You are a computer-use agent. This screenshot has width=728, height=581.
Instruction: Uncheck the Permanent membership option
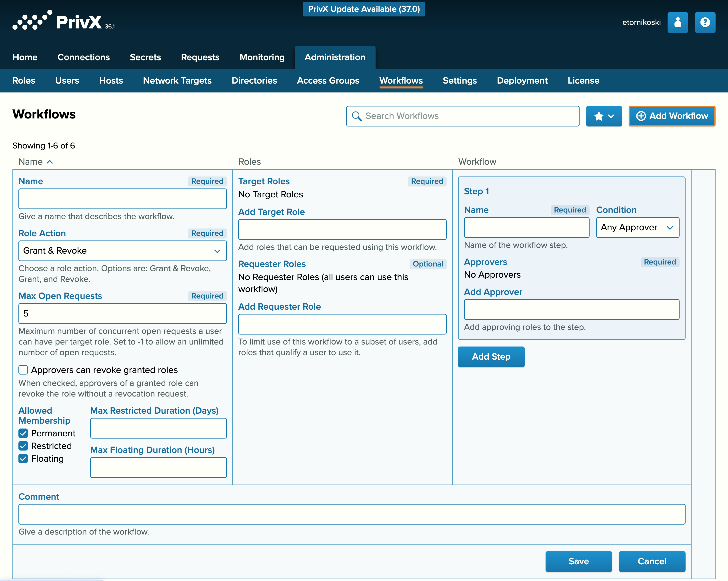23,433
